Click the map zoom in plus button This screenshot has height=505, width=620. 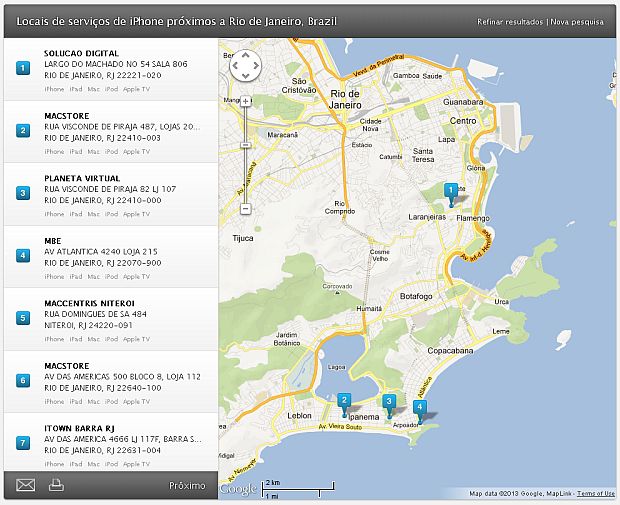pyautogui.click(x=246, y=101)
